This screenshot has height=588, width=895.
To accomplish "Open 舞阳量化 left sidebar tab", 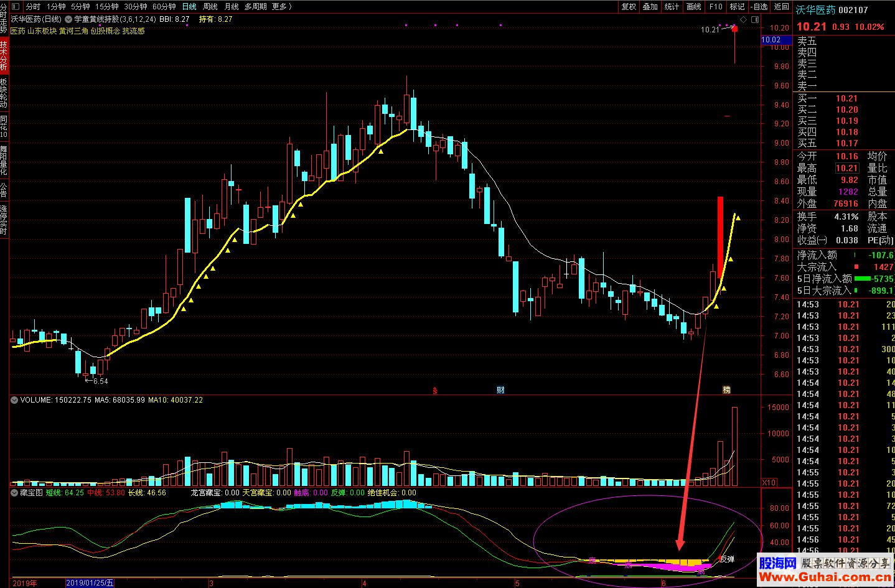I will pos(4,161).
